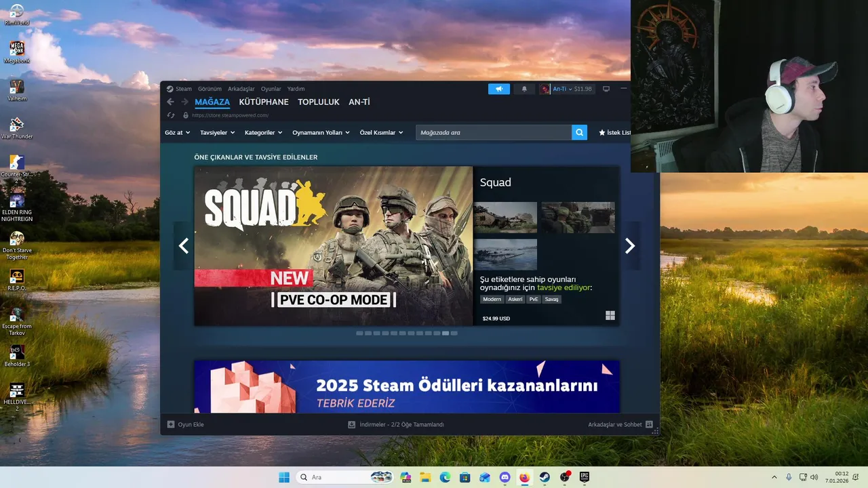Viewport: 868px width, 488px height.
Task: Open the Windows Start menu
Action: click(x=284, y=477)
